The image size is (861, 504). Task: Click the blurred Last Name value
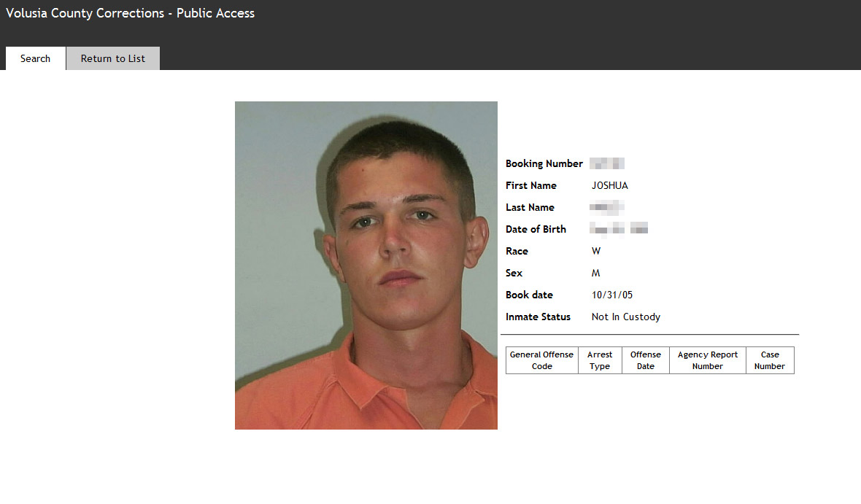(x=607, y=208)
